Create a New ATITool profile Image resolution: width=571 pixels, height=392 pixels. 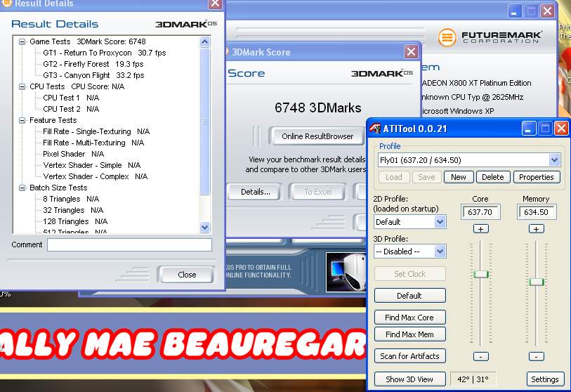coord(459,177)
